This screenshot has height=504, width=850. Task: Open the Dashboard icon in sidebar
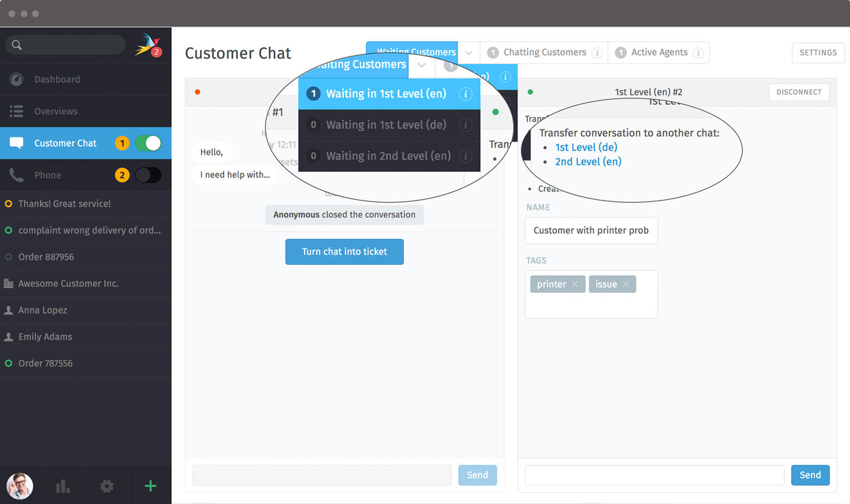(x=17, y=79)
